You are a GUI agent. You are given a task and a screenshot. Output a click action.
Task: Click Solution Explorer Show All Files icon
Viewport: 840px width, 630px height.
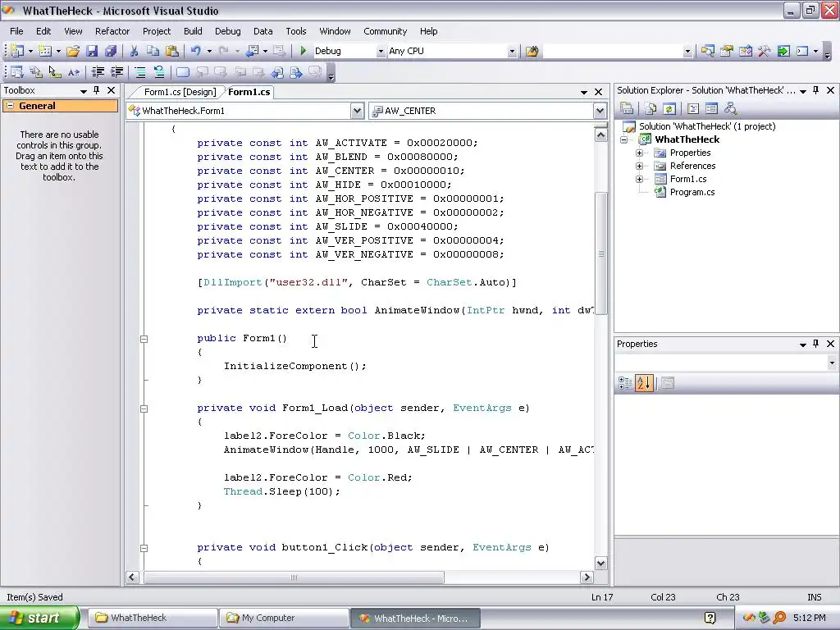point(651,109)
